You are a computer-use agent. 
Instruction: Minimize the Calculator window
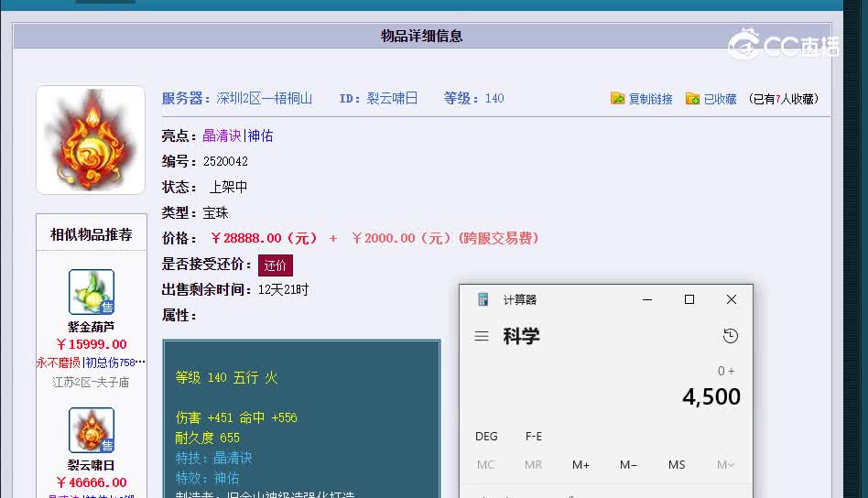coord(647,299)
